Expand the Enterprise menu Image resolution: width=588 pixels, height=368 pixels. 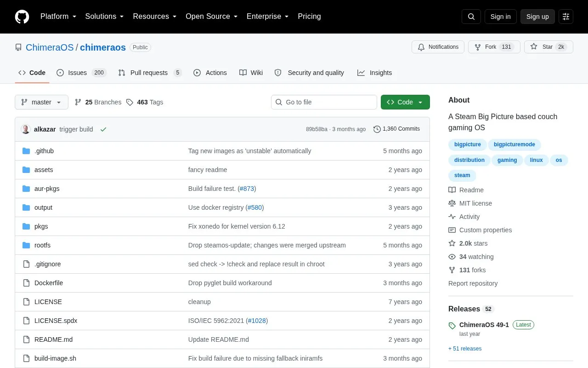click(267, 17)
